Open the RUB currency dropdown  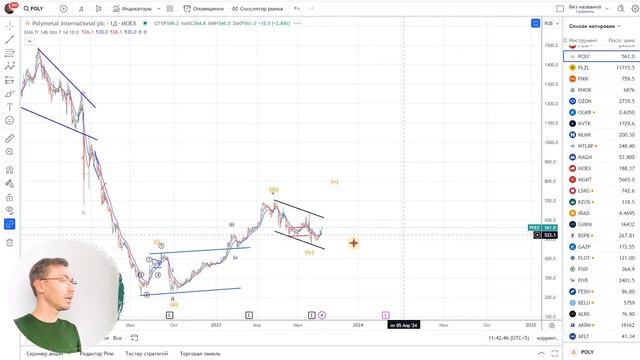pos(551,23)
